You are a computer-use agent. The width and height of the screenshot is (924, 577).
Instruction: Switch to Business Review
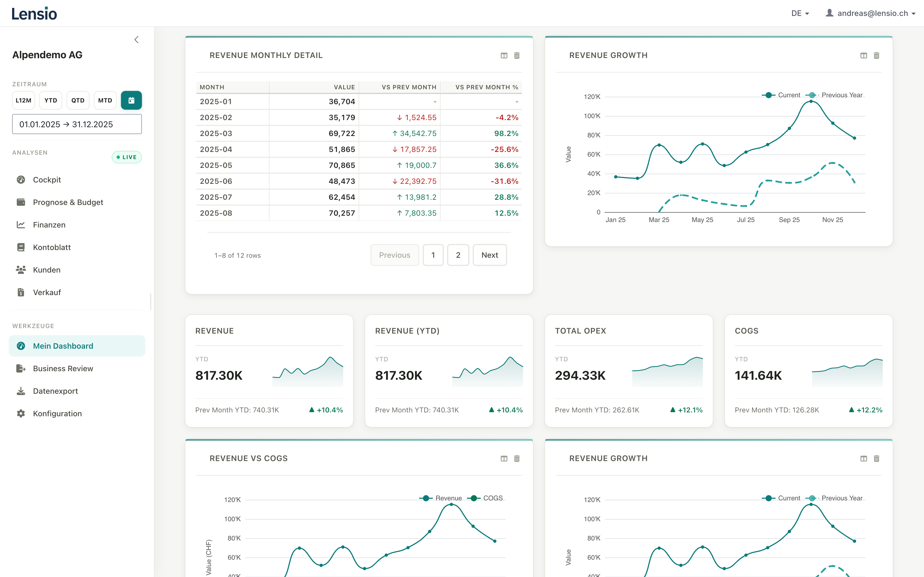pos(63,368)
